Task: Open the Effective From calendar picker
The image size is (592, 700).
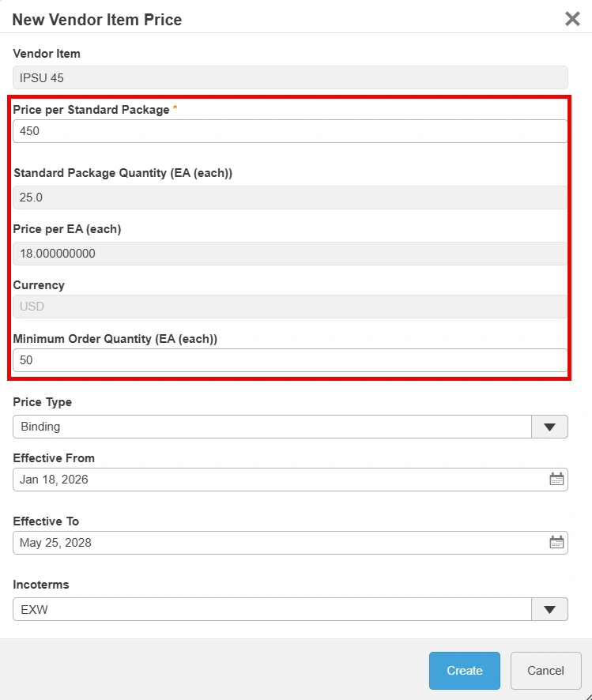Action: click(x=556, y=480)
